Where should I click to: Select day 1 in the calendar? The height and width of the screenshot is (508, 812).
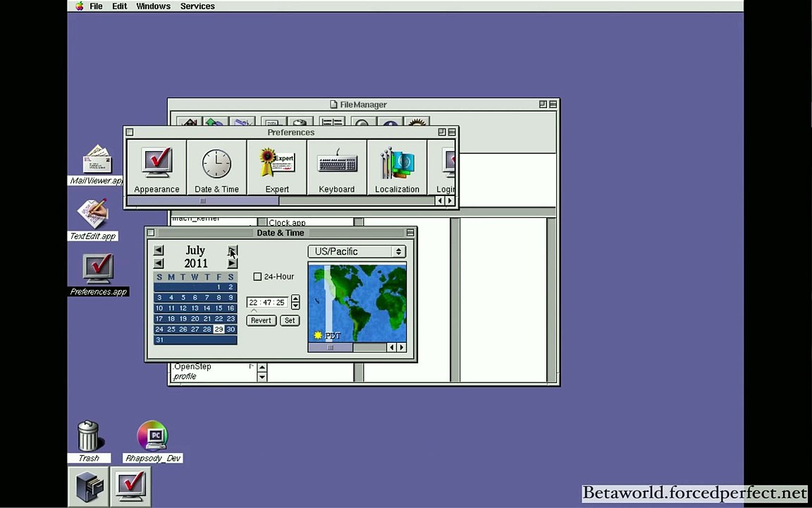tap(219, 287)
